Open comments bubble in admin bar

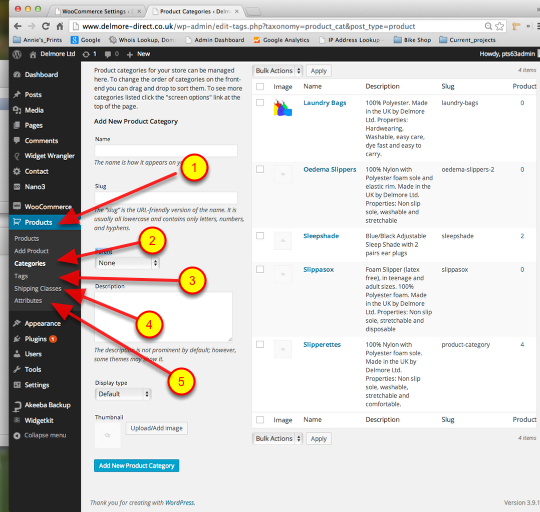click(108, 54)
